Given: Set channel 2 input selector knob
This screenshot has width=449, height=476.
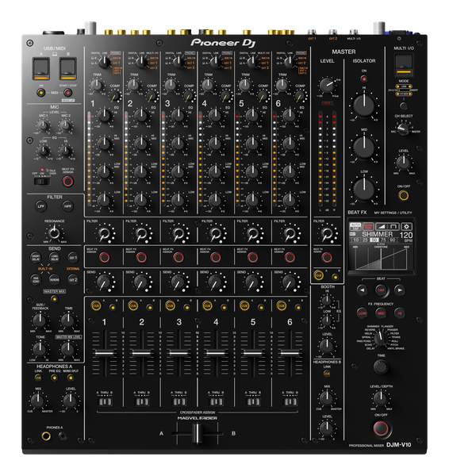Looking at the screenshot, I should click(141, 62).
